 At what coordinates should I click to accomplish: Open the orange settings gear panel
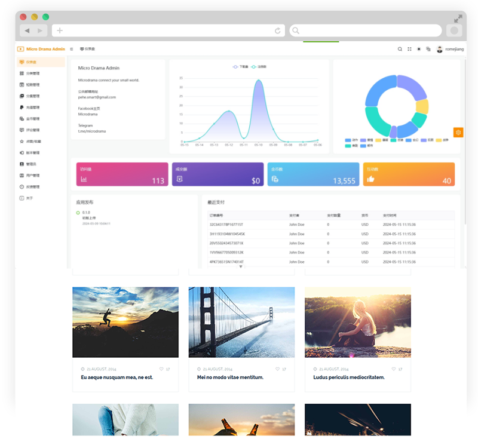pos(458,133)
